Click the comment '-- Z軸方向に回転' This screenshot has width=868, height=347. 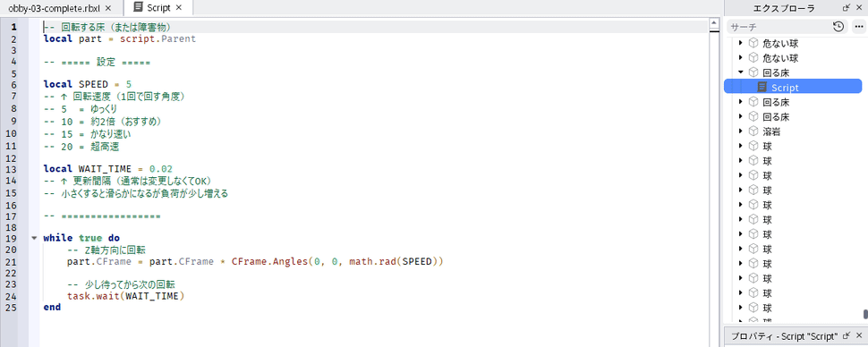[106, 250]
